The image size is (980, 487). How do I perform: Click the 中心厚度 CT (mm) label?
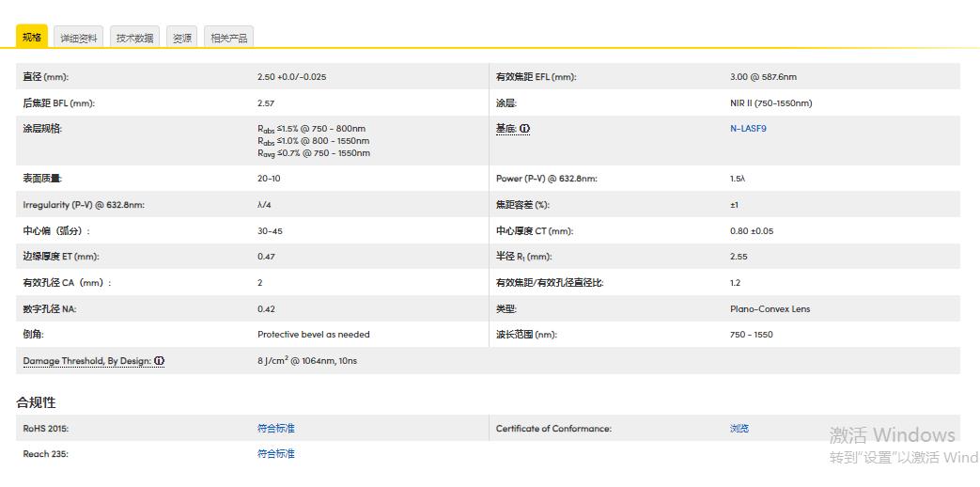[x=535, y=230]
